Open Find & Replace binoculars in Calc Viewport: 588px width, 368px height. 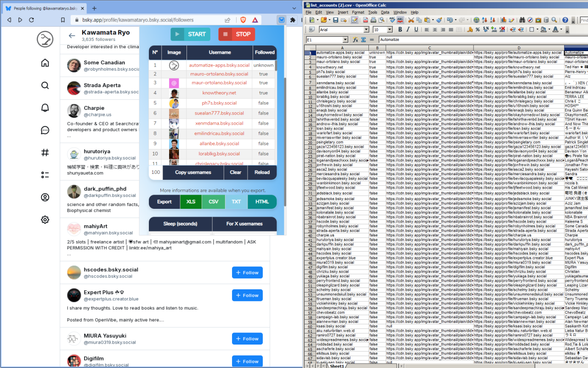[523, 20]
